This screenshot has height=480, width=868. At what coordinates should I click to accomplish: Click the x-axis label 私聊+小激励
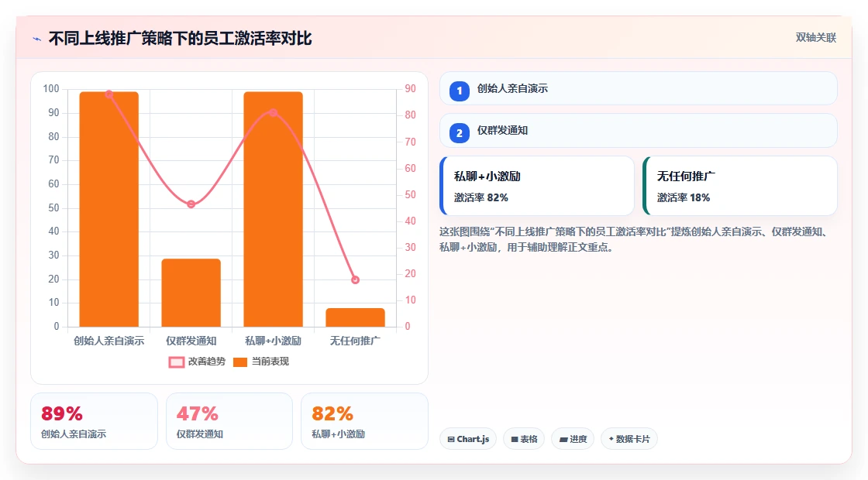pyautogui.click(x=273, y=341)
